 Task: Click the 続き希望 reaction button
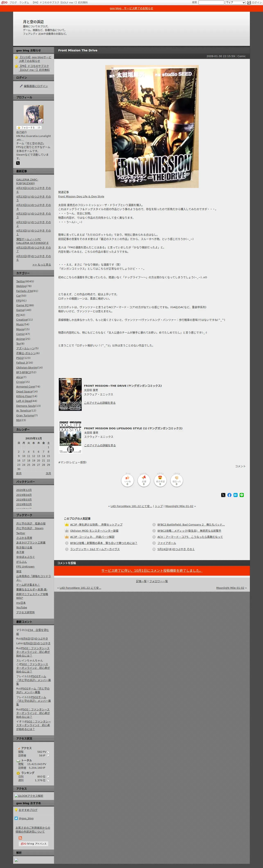[160, 480]
